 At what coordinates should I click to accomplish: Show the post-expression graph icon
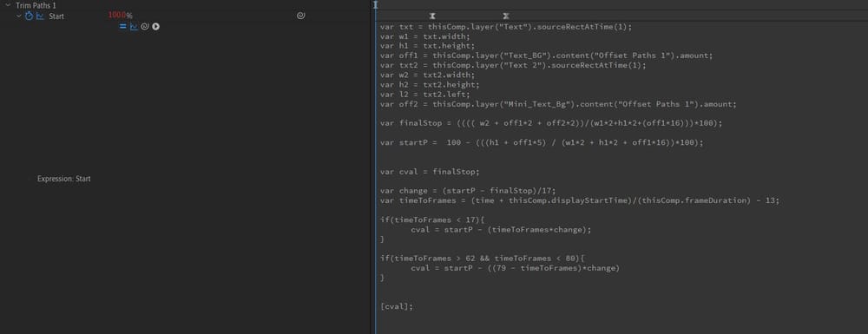click(134, 26)
